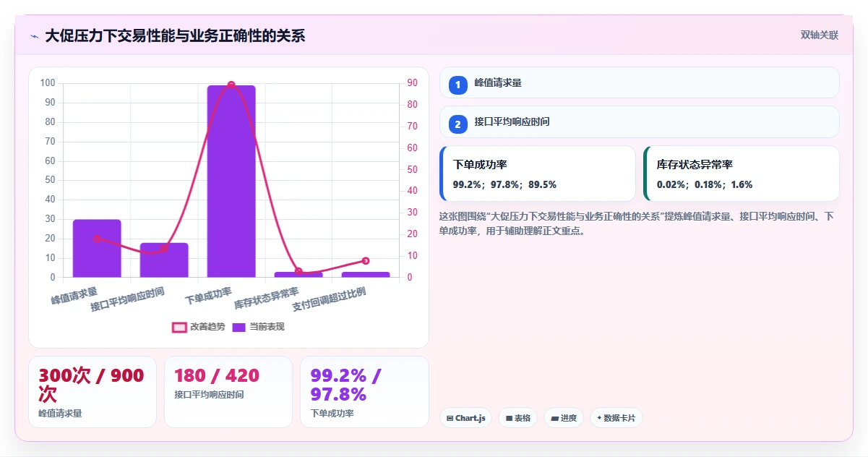Screen dimensions: 868x457
Task: Click the 300次 / 900次 stat card
Action: click(93, 392)
